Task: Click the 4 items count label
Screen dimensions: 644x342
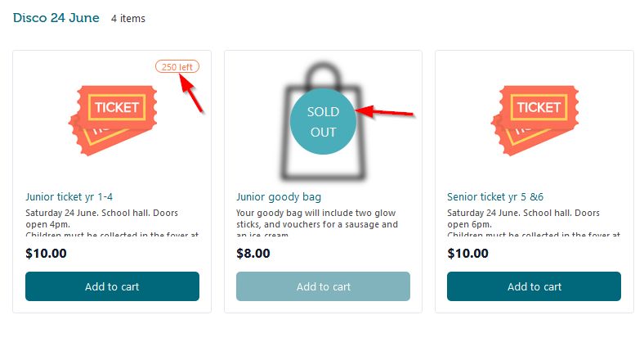Action: (x=128, y=19)
